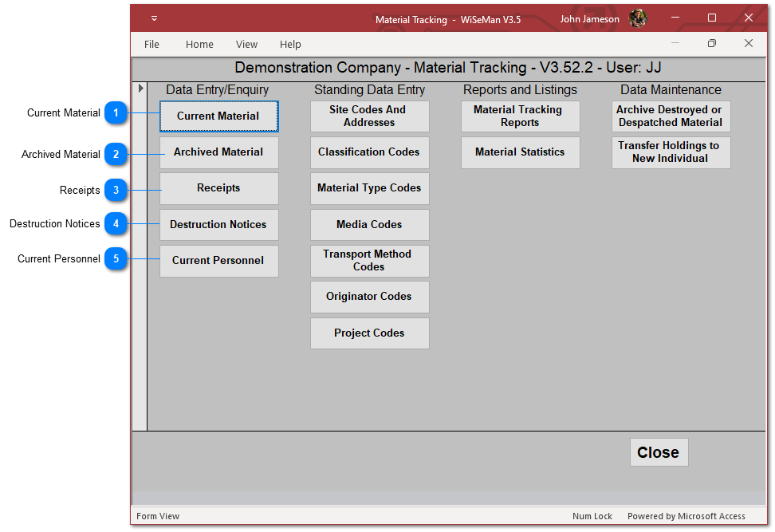Click Transfer Holdings to New Individual
This screenshot has width=775, height=532.
pyautogui.click(x=671, y=152)
